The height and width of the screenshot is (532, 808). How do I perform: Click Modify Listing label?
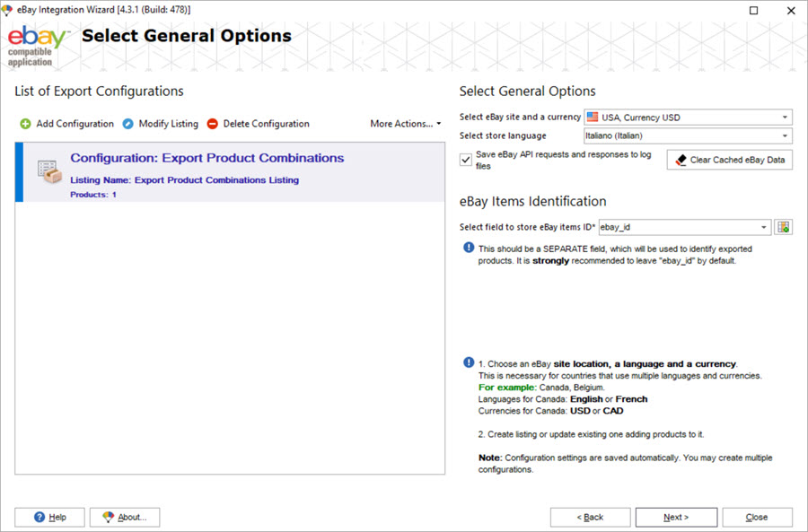tap(168, 124)
